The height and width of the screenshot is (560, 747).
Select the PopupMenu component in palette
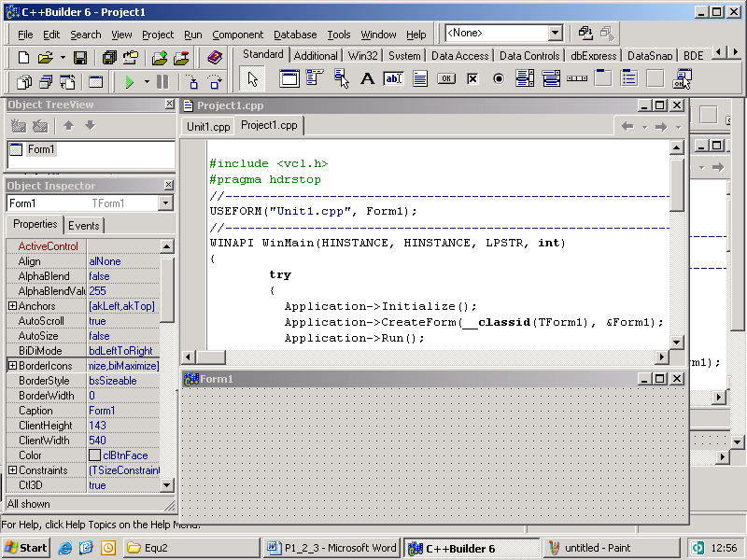pos(341,78)
